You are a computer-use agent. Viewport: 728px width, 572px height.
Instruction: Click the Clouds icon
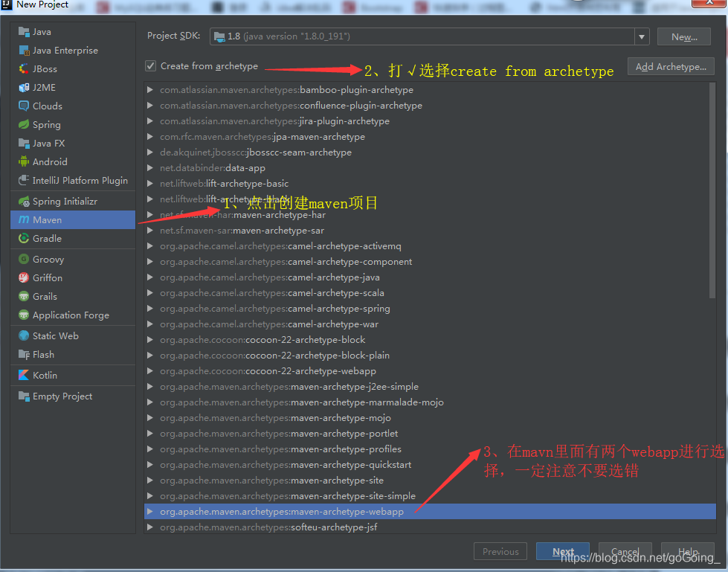point(24,106)
